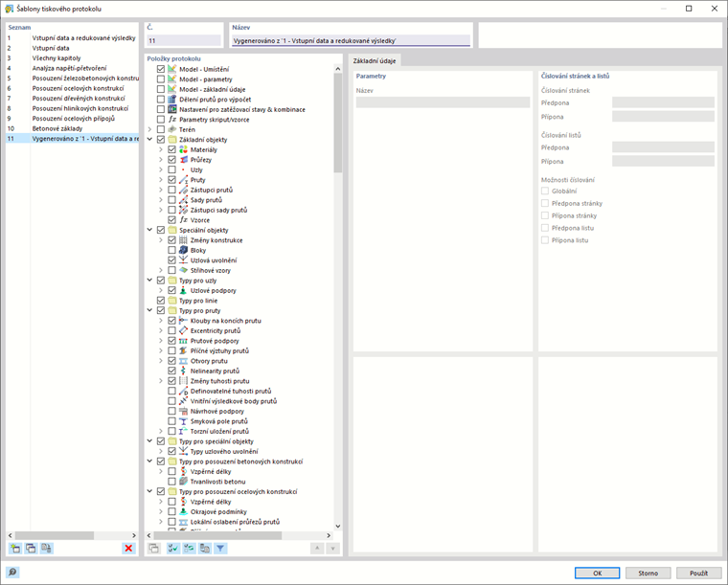Click the Pruty member icon
The width and height of the screenshot is (728, 585).
click(x=183, y=180)
